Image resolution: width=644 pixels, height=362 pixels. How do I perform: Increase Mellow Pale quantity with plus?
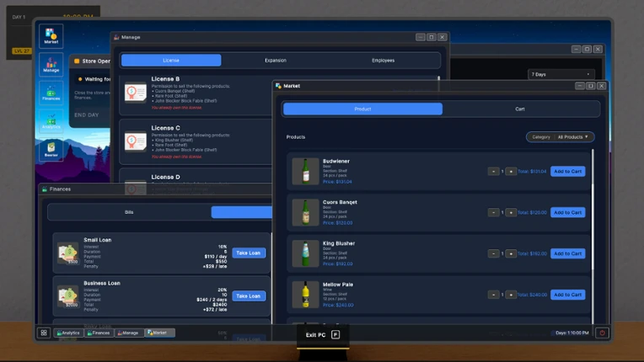point(511,295)
